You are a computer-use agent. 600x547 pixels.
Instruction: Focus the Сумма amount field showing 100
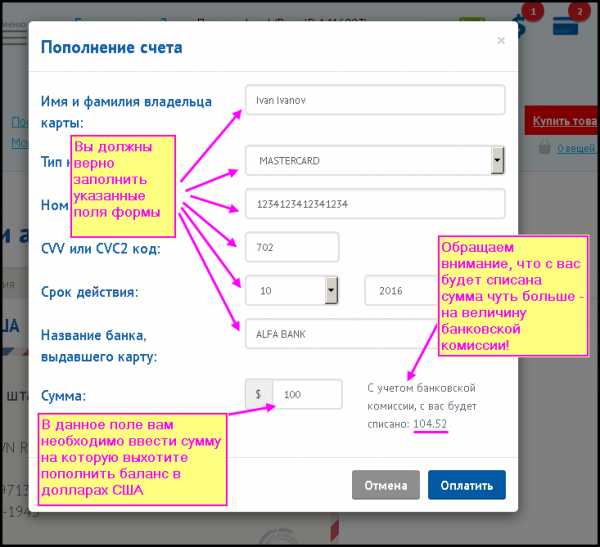coord(305,395)
